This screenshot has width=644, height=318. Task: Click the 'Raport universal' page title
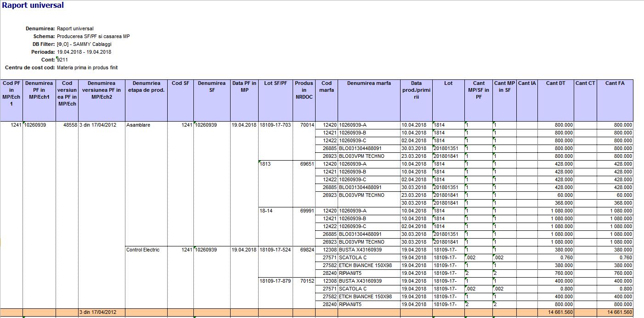(33, 6)
